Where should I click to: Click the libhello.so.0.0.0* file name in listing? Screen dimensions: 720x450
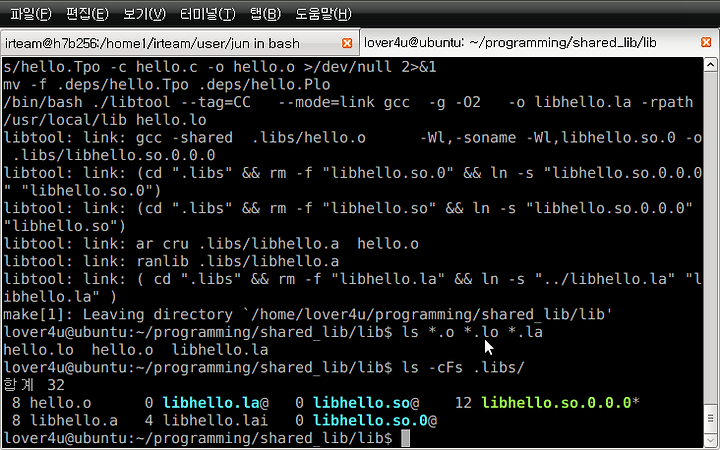click(x=560, y=403)
